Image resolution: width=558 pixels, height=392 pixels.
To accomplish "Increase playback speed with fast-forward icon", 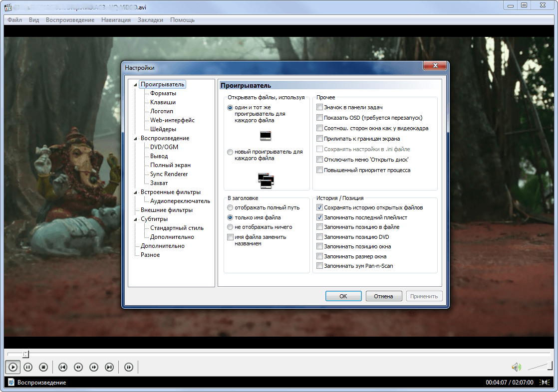I will tap(94, 367).
